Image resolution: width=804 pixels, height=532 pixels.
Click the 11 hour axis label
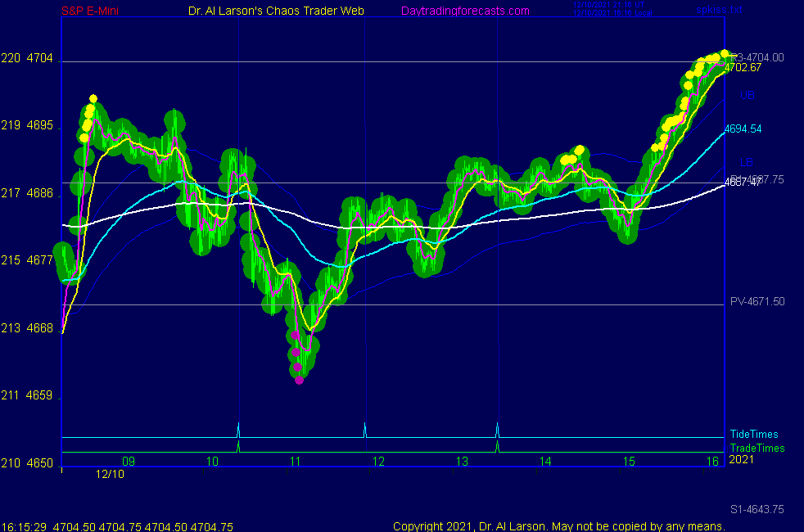click(x=296, y=462)
